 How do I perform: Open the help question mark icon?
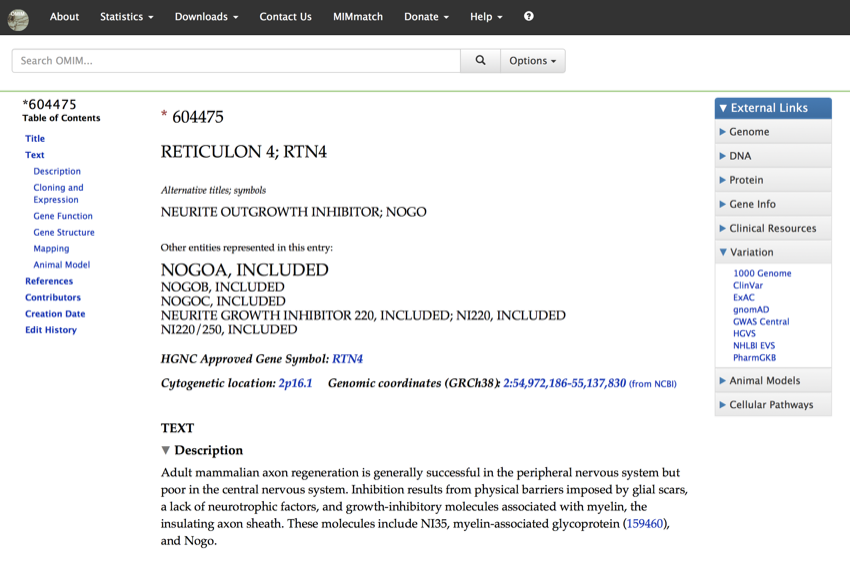(x=529, y=17)
